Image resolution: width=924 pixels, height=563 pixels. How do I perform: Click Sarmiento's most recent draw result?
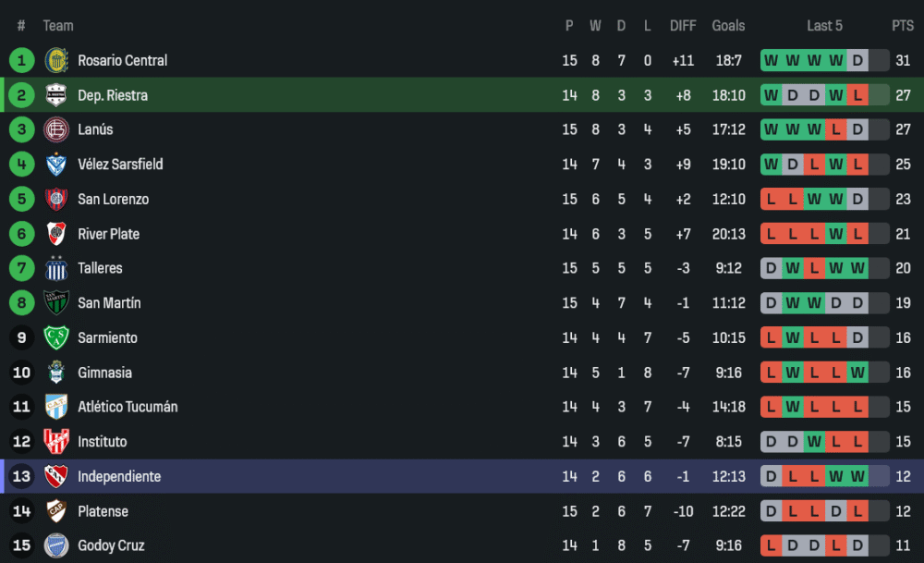pyautogui.click(x=857, y=338)
